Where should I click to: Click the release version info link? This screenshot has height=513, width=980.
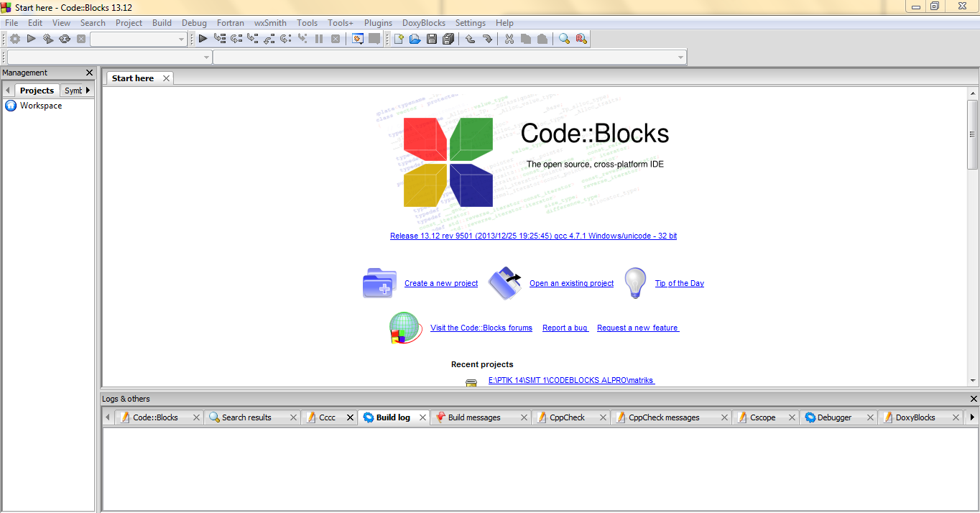coord(533,236)
